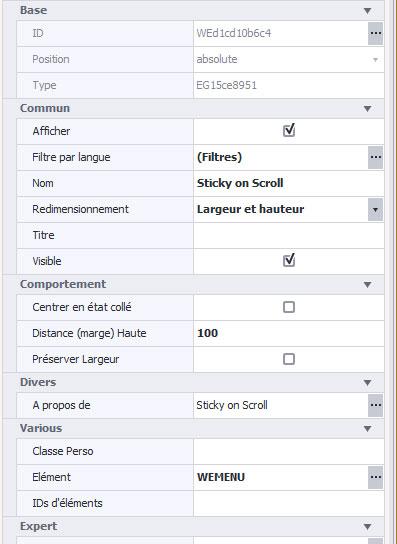The height and width of the screenshot is (544, 397).
Task: Uncheck the Visible checkbox
Action: pos(289,261)
